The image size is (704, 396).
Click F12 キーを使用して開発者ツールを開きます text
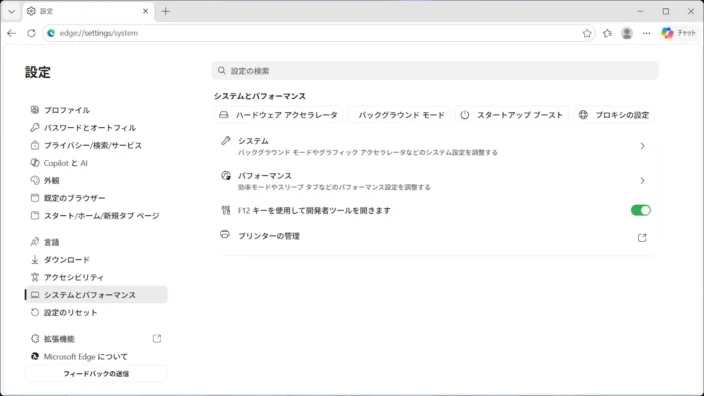314,211
